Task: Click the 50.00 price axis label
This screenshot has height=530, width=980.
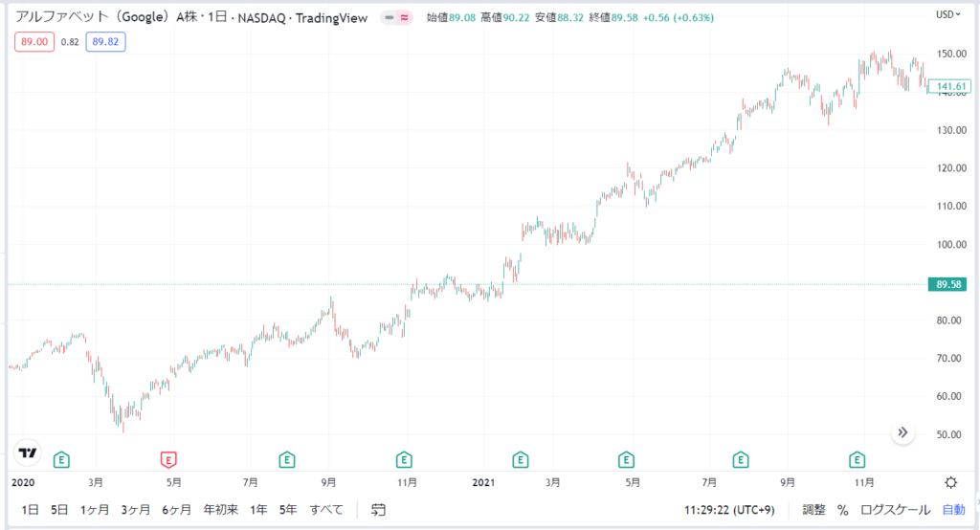Action: (x=948, y=434)
